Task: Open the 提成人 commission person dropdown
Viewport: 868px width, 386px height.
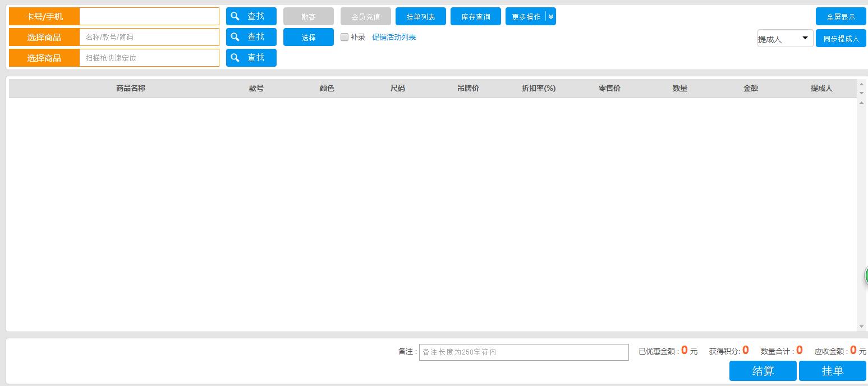Action: point(783,38)
